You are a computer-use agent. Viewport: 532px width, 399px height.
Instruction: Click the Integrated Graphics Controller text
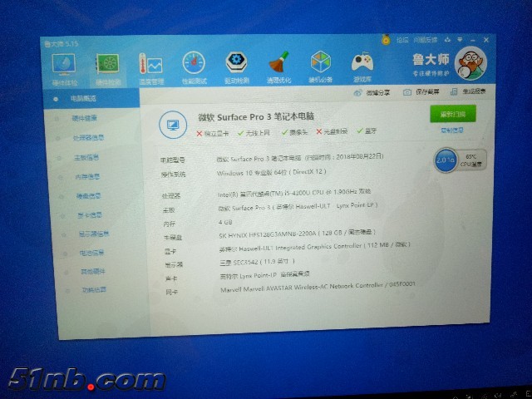[x=315, y=247]
